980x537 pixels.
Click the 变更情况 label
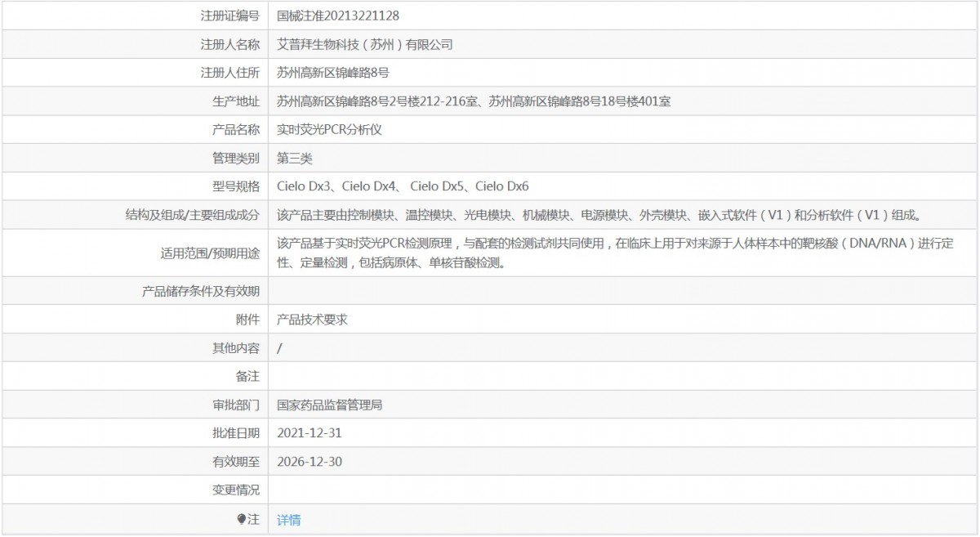coord(236,490)
